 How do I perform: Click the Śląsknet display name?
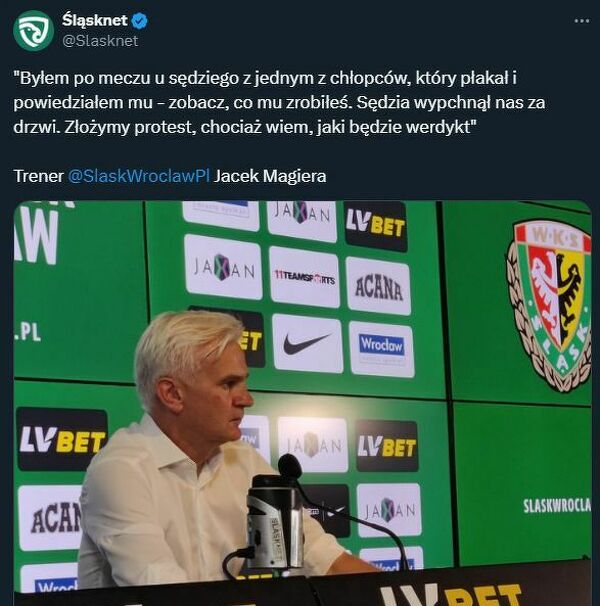coord(95,20)
